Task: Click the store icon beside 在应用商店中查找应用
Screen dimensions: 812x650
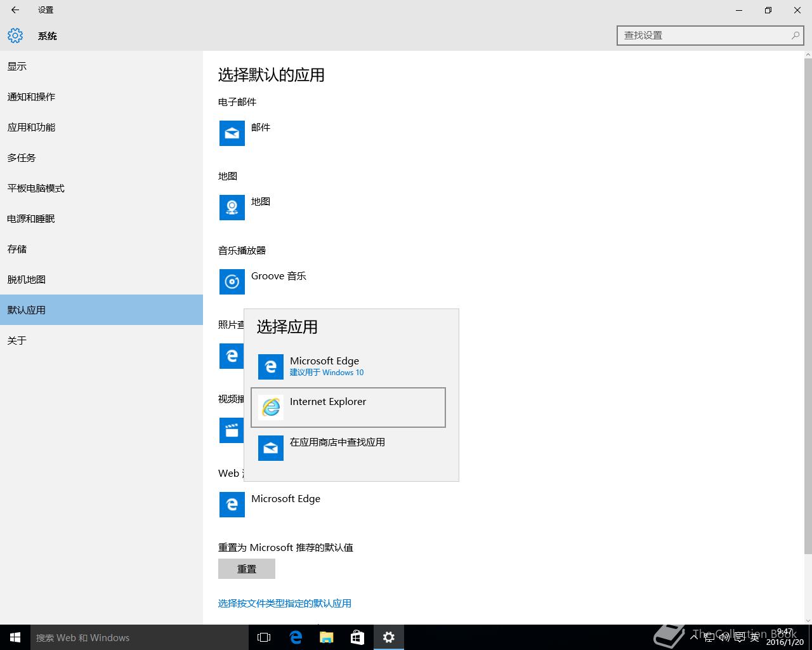Action: (x=271, y=448)
